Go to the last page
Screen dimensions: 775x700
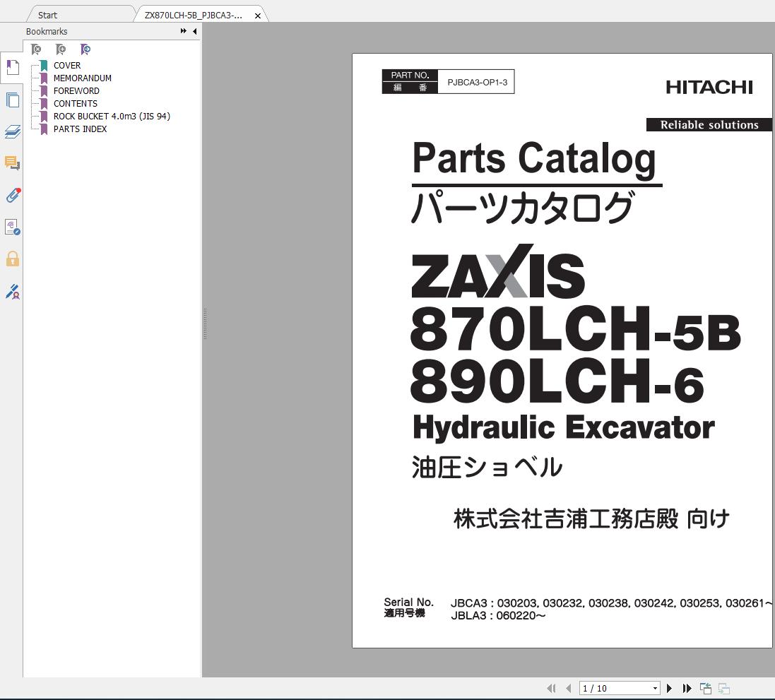pos(687,688)
